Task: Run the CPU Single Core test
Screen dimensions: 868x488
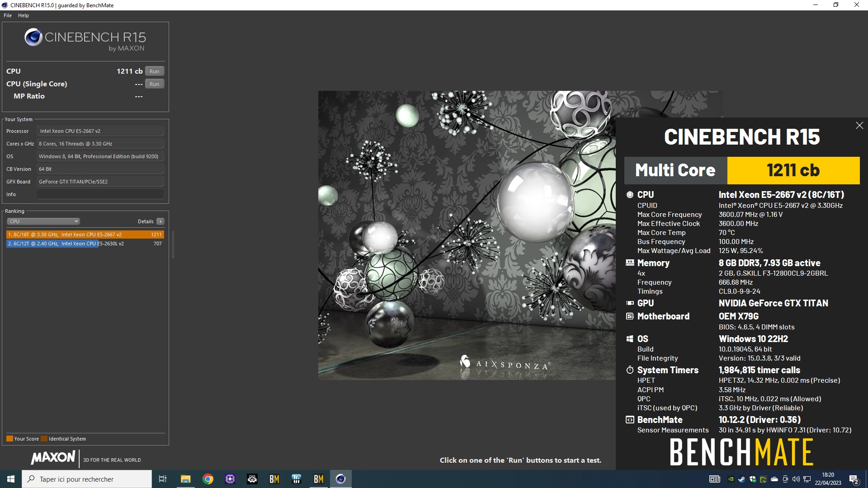Action: point(154,84)
